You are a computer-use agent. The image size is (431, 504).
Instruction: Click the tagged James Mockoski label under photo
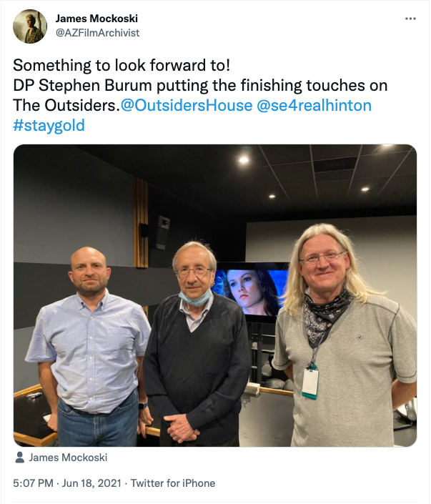68,458
